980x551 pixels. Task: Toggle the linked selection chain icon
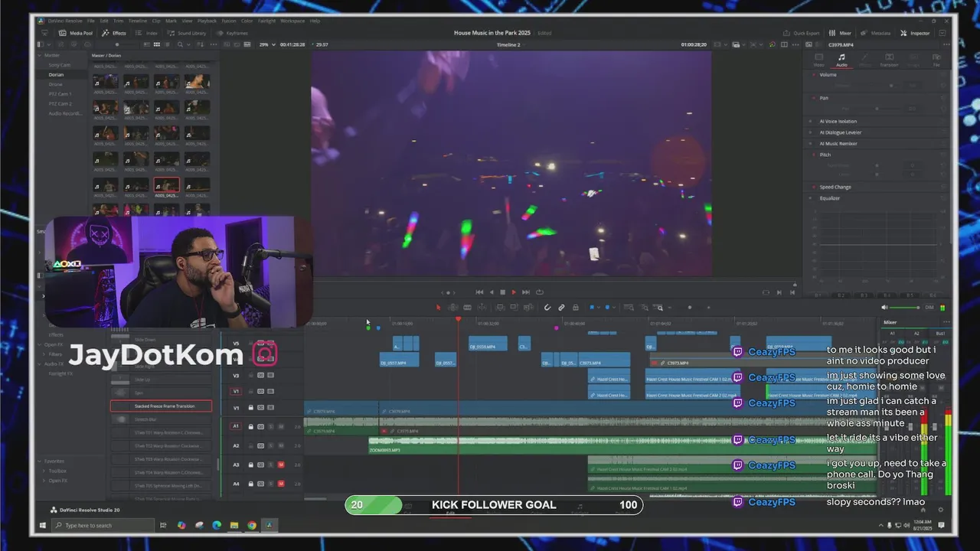561,308
